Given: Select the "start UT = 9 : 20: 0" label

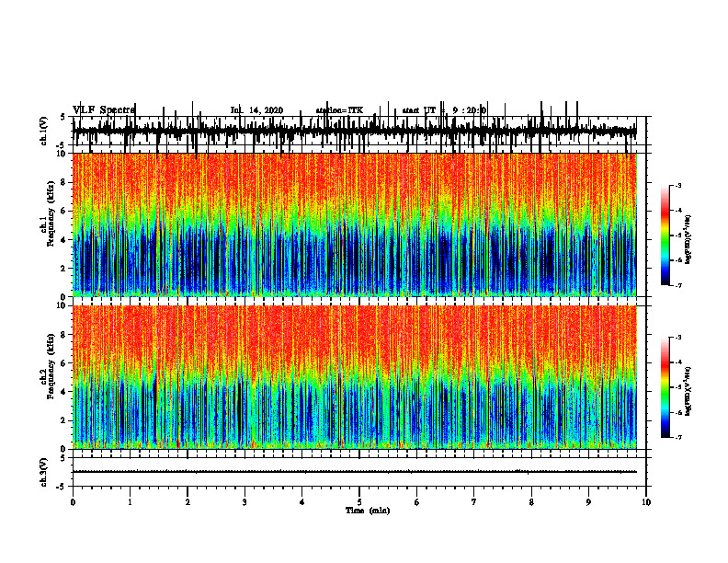Looking at the screenshot, I should [x=444, y=110].
